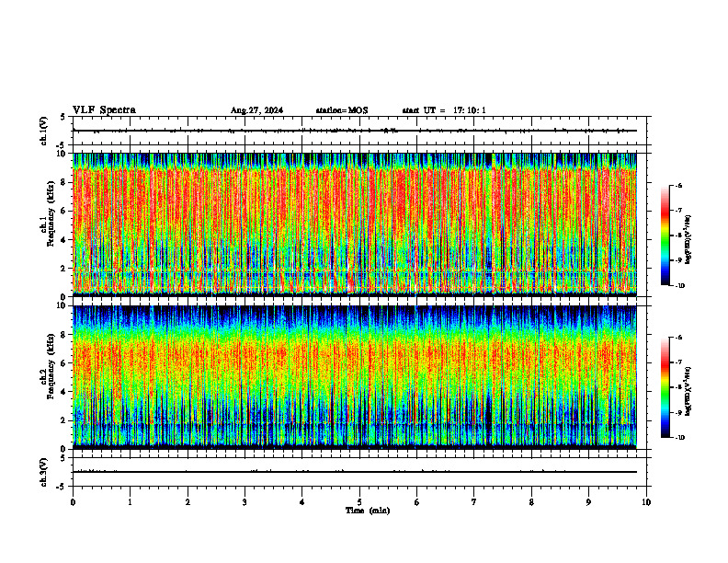Click the ch.2 colorbar unit label log(PSD)
Viewport: 728px width, 563px height.
[688, 391]
